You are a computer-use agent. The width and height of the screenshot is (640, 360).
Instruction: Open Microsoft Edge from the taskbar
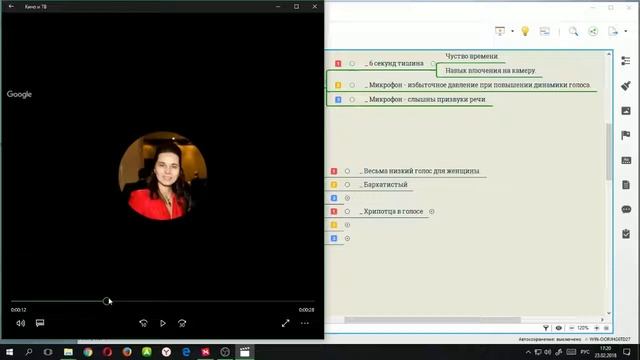tap(186, 352)
